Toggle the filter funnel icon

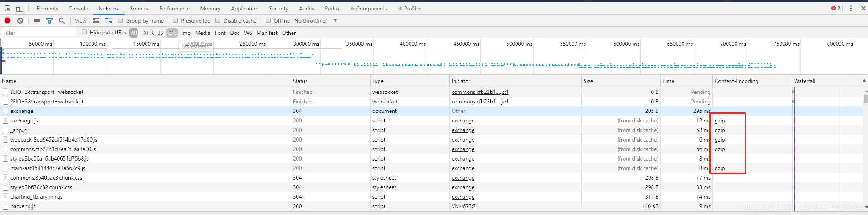(x=49, y=20)
